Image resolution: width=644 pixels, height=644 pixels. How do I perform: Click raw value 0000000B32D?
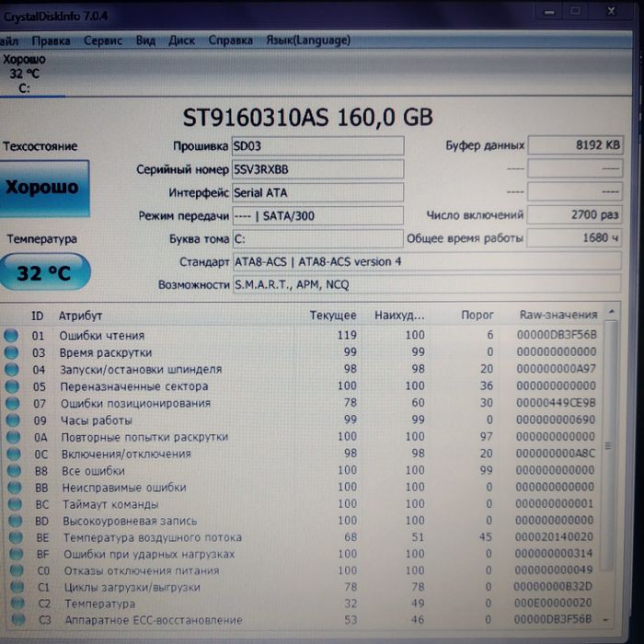(x=553, y=587)
